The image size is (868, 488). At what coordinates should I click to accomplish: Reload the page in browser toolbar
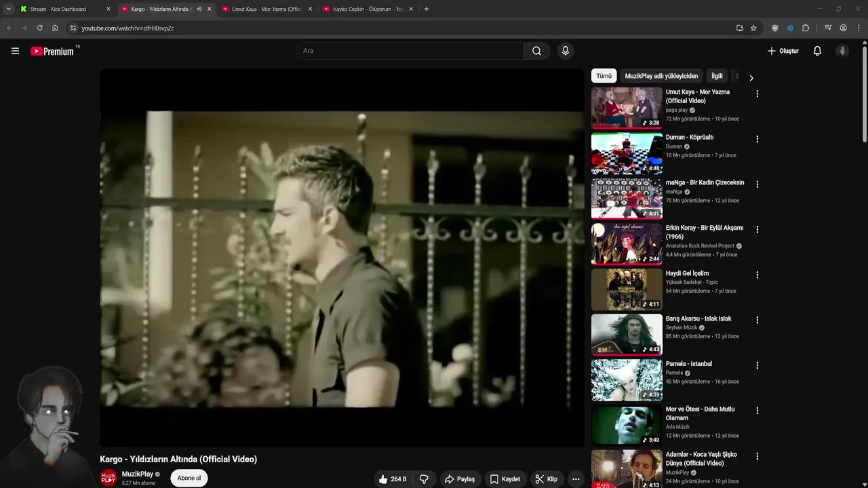click(x=39, y=28)
